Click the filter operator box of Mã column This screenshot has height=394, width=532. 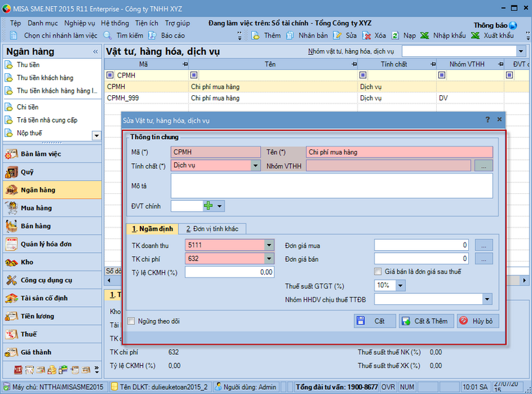point(110,75)
